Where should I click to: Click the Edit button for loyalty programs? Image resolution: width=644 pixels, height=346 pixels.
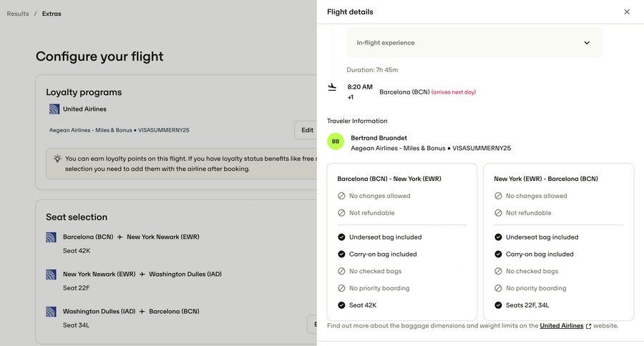click(307, 130)
